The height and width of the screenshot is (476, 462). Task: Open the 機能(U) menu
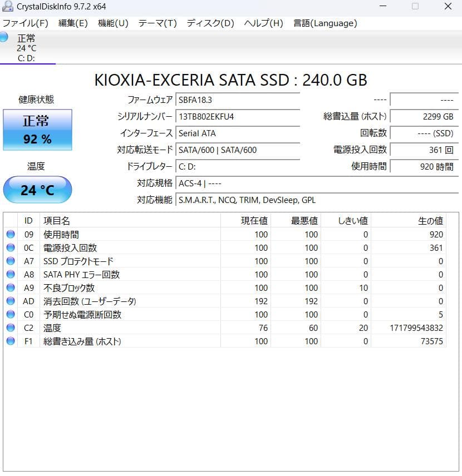[x=112, y=23]
